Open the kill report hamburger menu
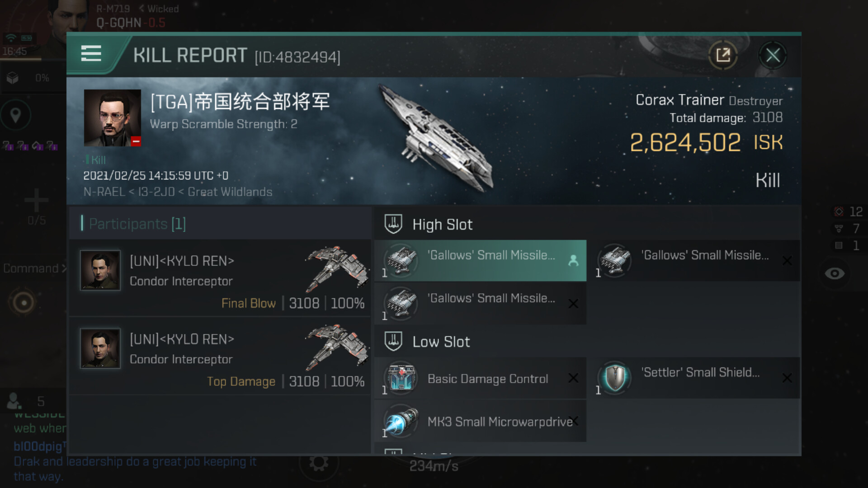The height and width of the screenshot is (488, 868). 91,54
